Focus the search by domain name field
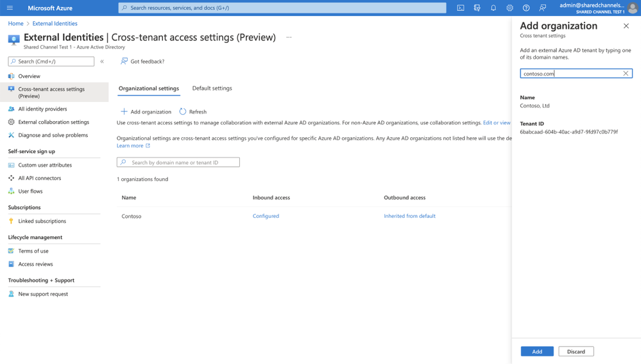The height and width of the screenshot is (364, 641). [x=178, y=162]
